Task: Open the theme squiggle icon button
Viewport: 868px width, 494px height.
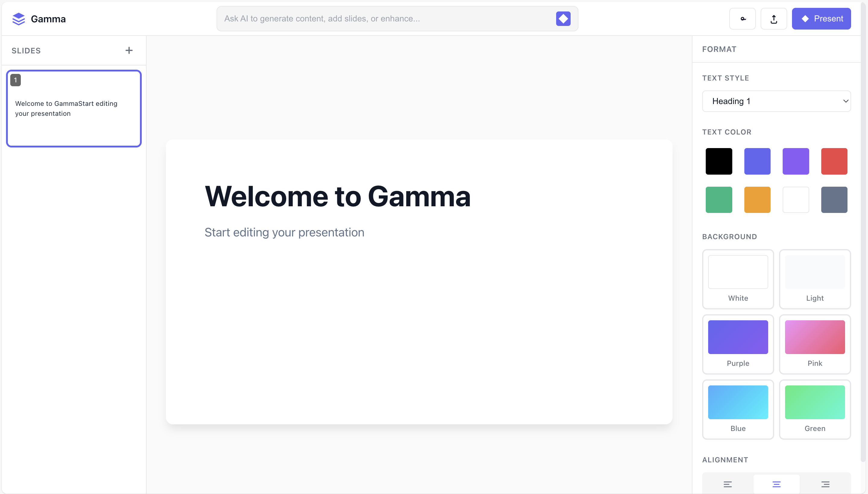Action: 742,19
